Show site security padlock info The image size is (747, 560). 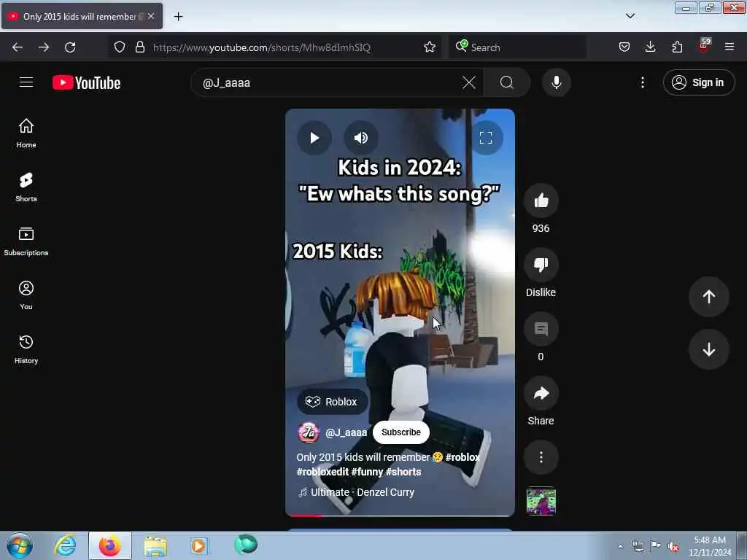[139, 47]
